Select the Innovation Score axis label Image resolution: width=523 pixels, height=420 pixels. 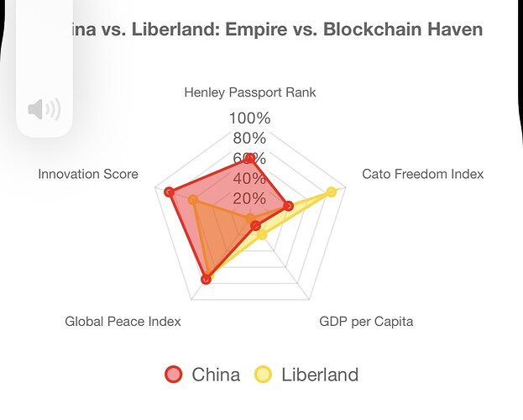point(88,174)
